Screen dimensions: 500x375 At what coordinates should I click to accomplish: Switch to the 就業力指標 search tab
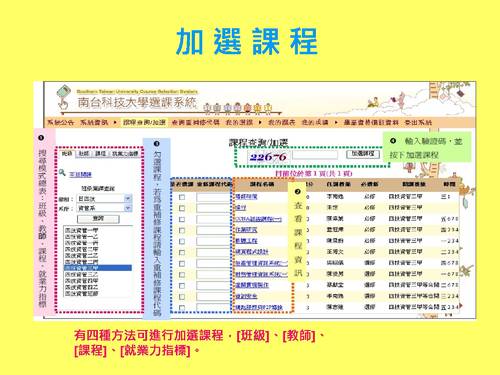point(125,153)
